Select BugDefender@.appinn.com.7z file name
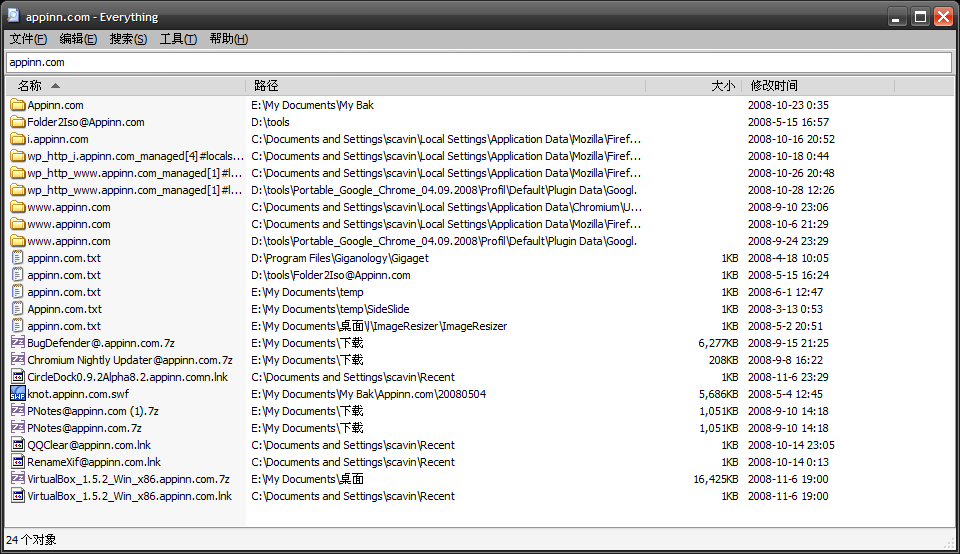This screenshot has width=960, height=554. [101, 343]
